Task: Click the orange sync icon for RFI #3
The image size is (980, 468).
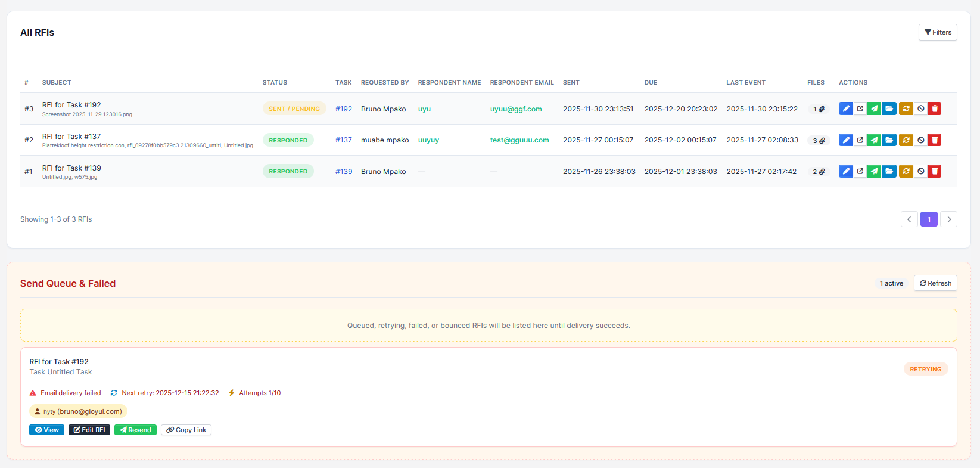Action: pos(906,109)
